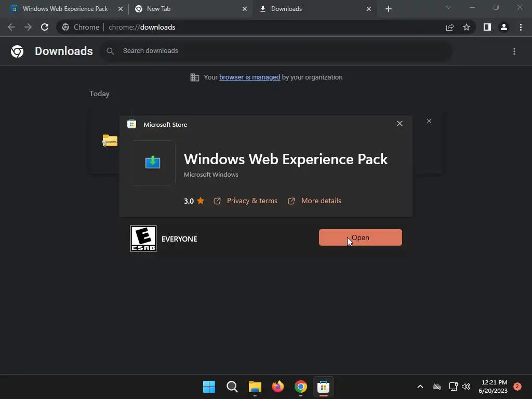This screenshot has height=399, width=532.
Task: Open File Explorer from taskbar
Action: [255, 387]
